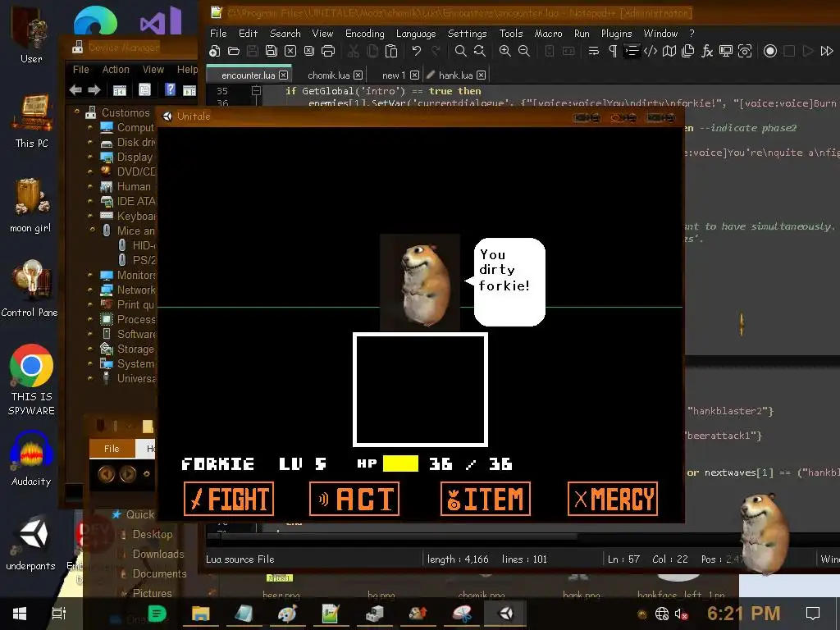Click the Run macro multiple times icon
Image resolution: width=840 pixels, height=630 pixels.
[x=827, y=51]
